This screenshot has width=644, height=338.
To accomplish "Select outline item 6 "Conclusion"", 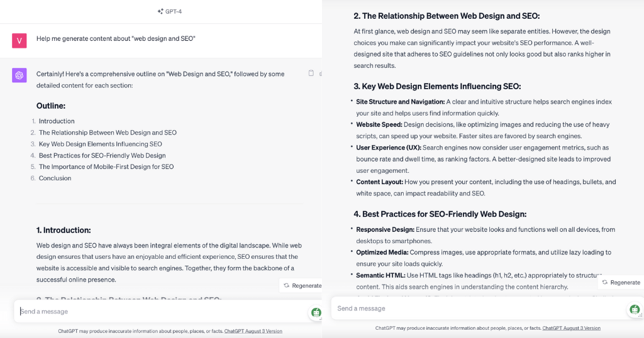I will 55,178.
